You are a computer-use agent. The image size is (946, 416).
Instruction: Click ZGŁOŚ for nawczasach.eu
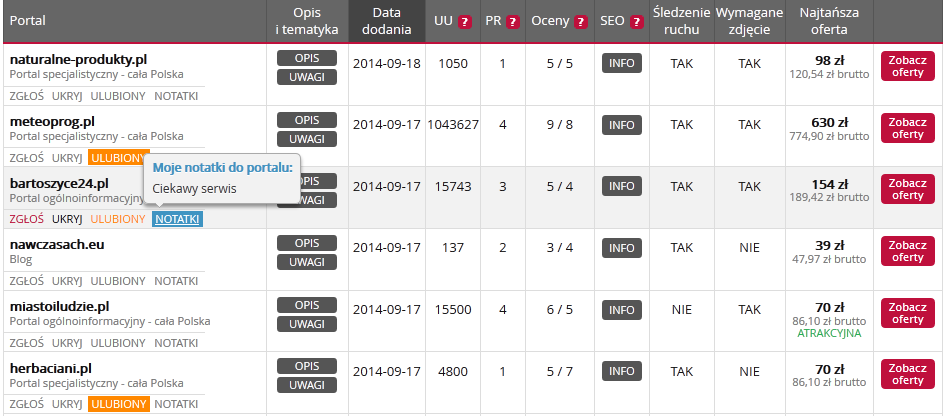coord(27,281)
